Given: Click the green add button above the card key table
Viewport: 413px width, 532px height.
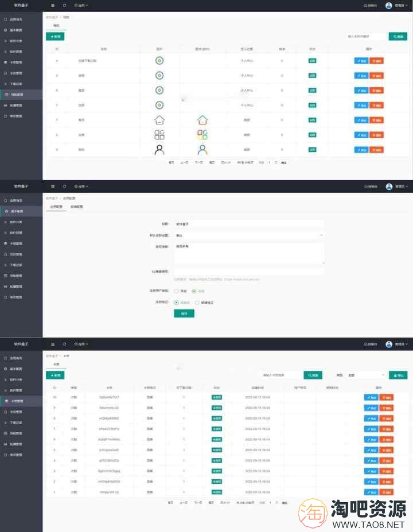Looking at the screenshot, I should coord(55,375).
